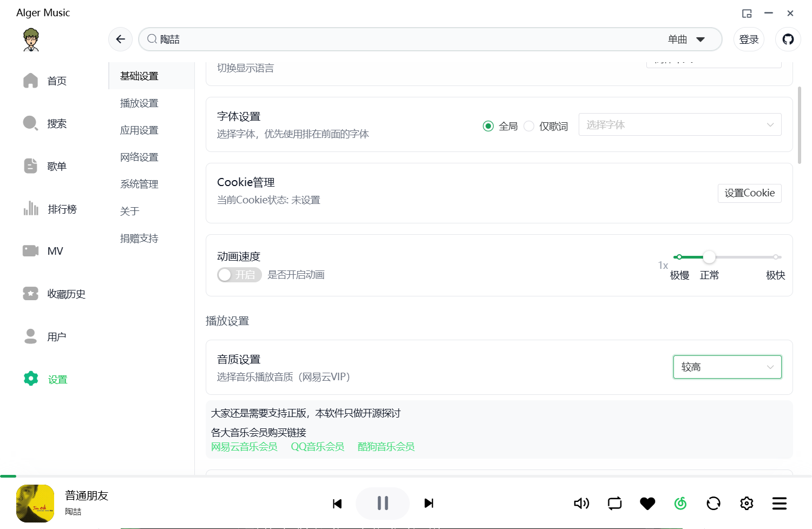Click the 登录 login button
Viewport: 812px width, 529px height.
pyautogui.click(x=749, y=39)
